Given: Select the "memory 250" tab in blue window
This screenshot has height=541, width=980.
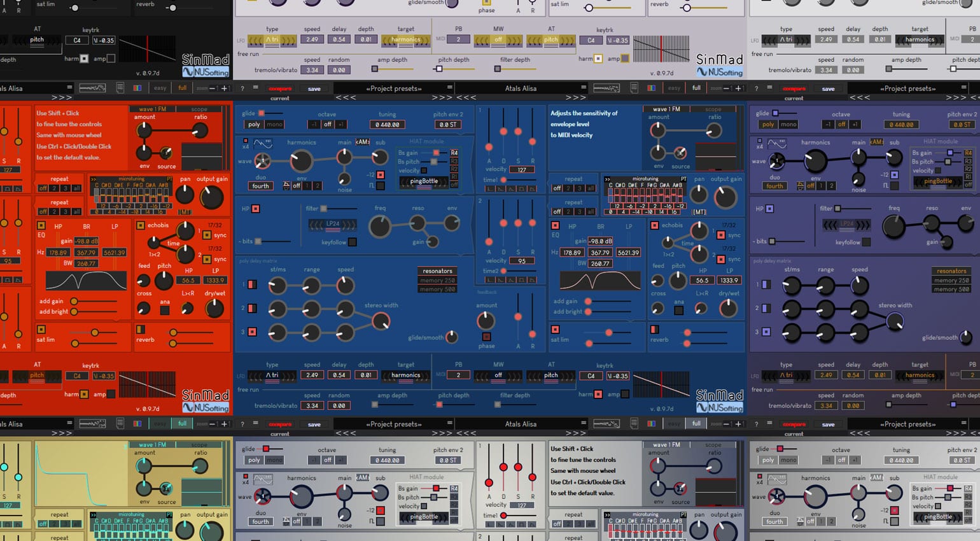Looking at the screenshot, I should coord(437,280).
